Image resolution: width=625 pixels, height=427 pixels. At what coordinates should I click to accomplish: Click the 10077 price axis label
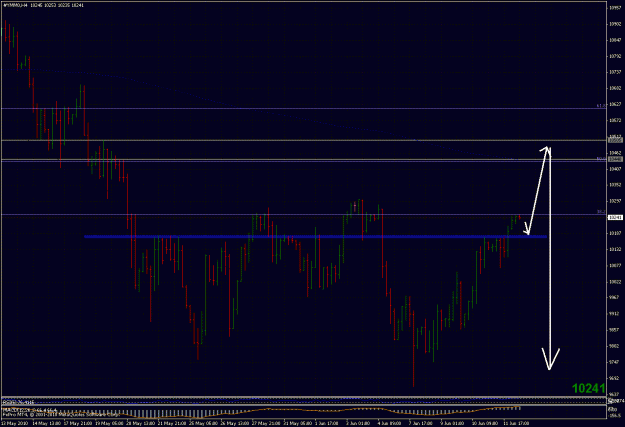click(614, 266)
